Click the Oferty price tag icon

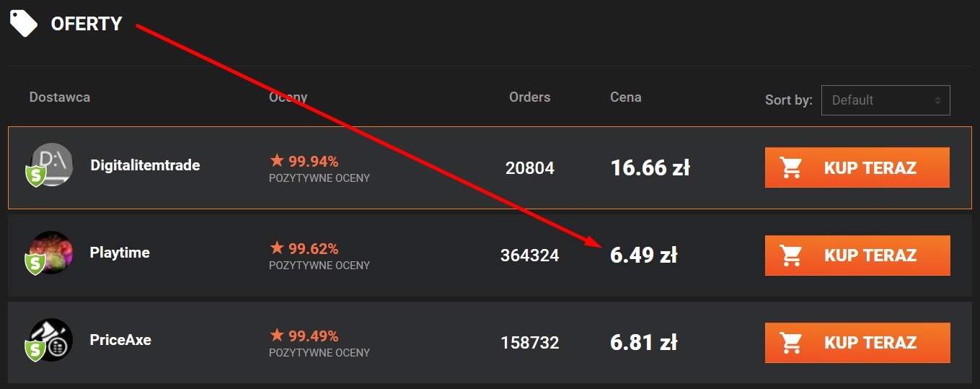[23, 23]
